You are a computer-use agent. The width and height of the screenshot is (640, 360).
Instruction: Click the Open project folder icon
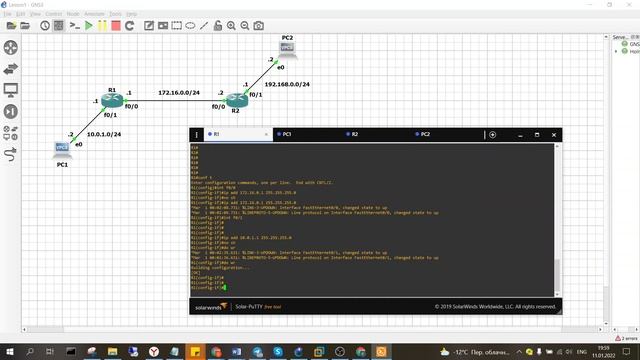(x=25, y=26)
